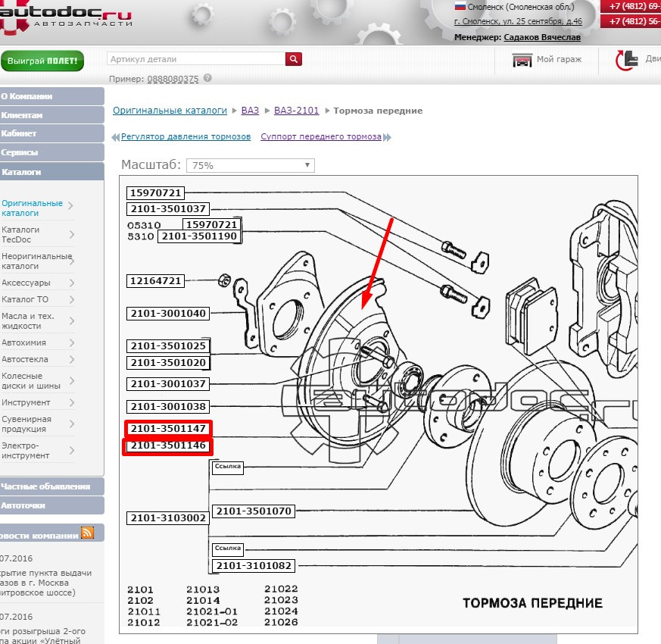The image size is (661, 644).
Task: Select Аксессуары sidebar item
Action: pyautogui.click(x=27, y=283)
